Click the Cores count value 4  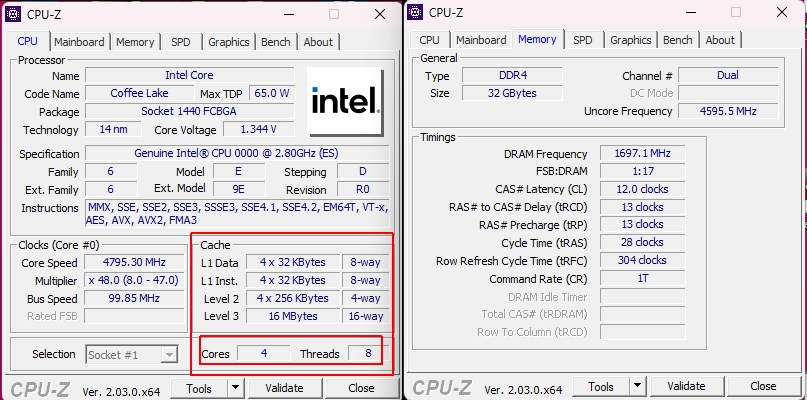(264, 353)
